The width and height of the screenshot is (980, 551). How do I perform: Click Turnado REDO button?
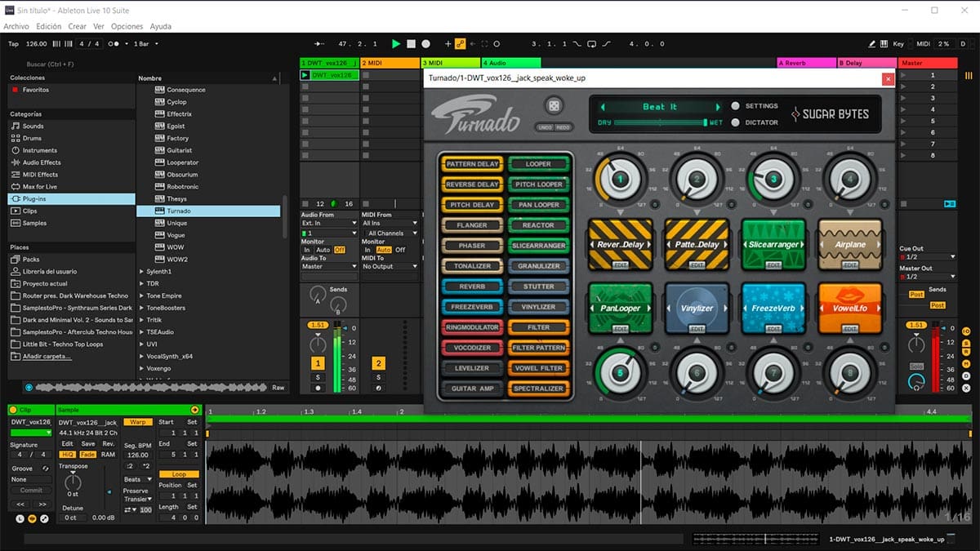tap(563, 127)
